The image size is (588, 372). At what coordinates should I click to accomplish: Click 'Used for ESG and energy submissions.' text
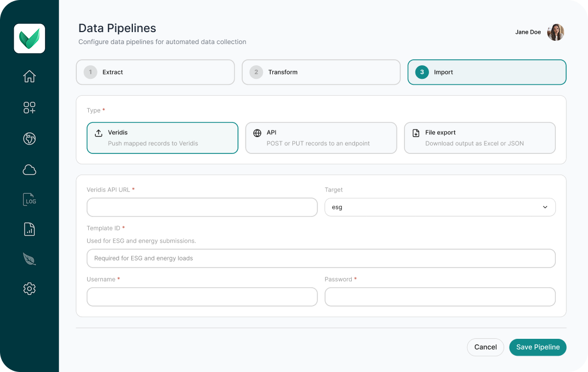coord(141,241)
